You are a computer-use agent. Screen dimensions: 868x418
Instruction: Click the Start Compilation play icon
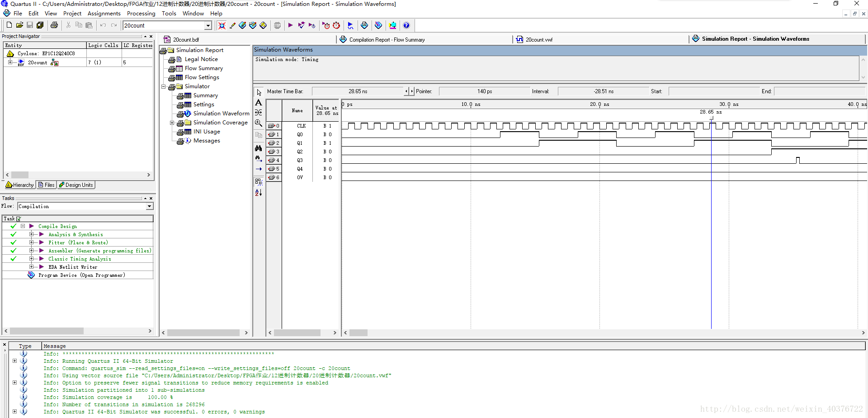point(290,25)
